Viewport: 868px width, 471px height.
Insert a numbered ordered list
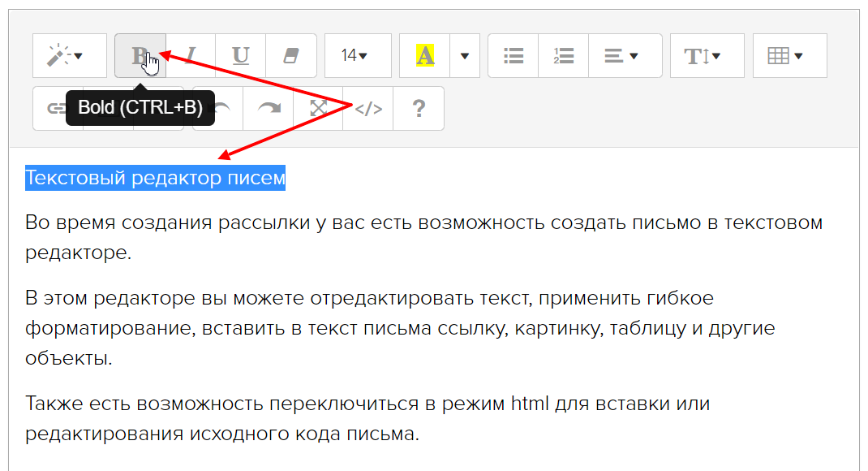pos(563,56)
